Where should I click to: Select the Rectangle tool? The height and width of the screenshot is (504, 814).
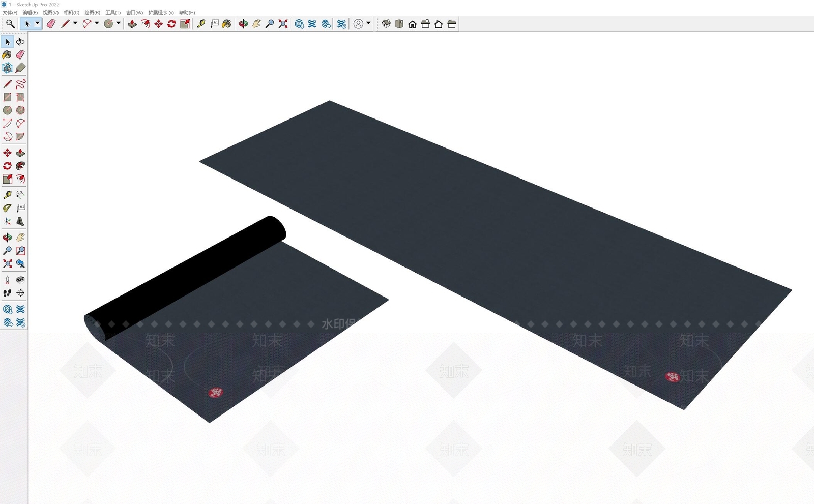tap(7, 97)
